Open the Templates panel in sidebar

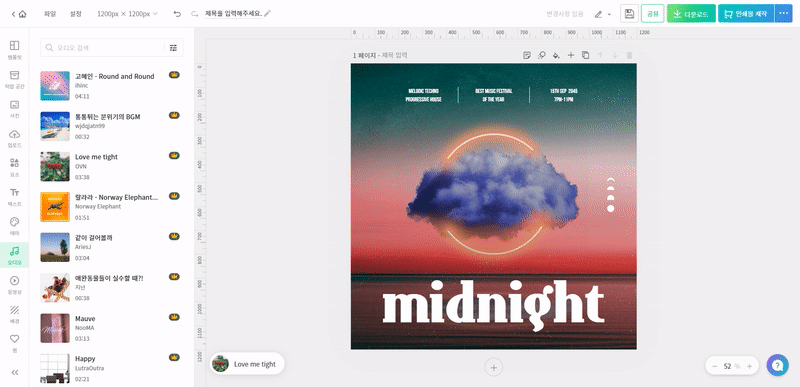pyautogui.click(x=14, y=49)
